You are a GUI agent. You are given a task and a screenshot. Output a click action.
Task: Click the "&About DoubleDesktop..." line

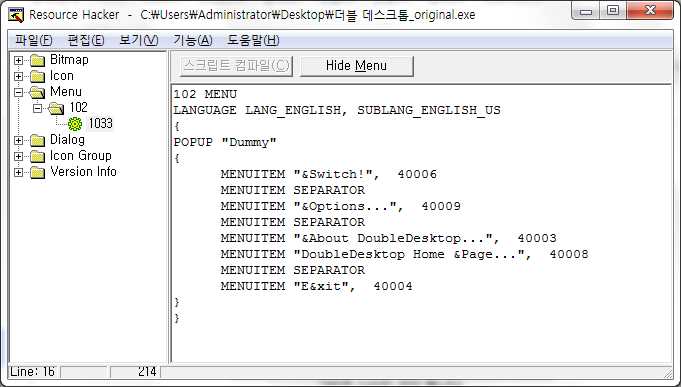388,238
